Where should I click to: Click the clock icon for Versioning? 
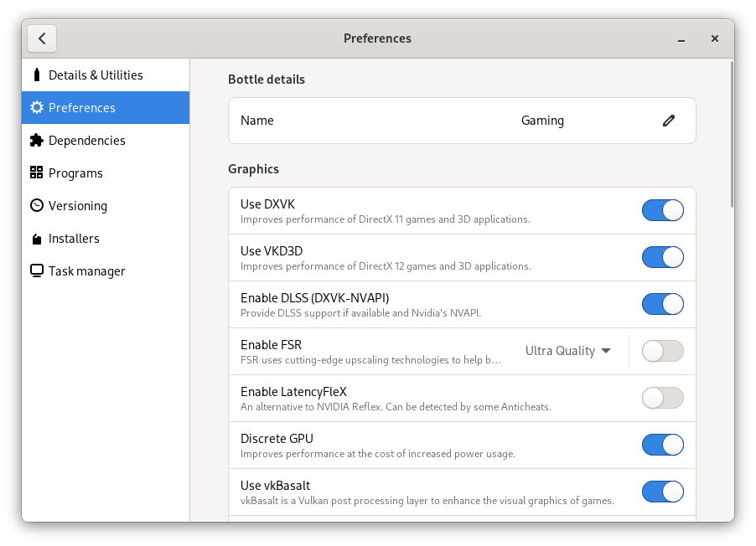point(37,205)
